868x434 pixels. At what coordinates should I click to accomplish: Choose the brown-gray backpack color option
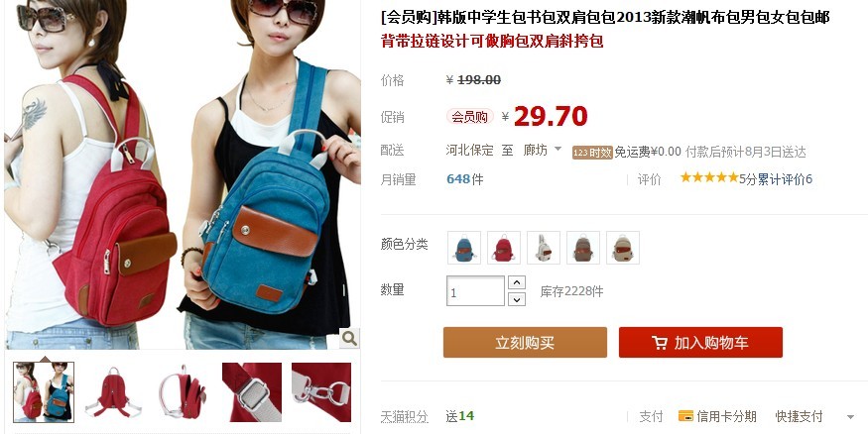583,247
